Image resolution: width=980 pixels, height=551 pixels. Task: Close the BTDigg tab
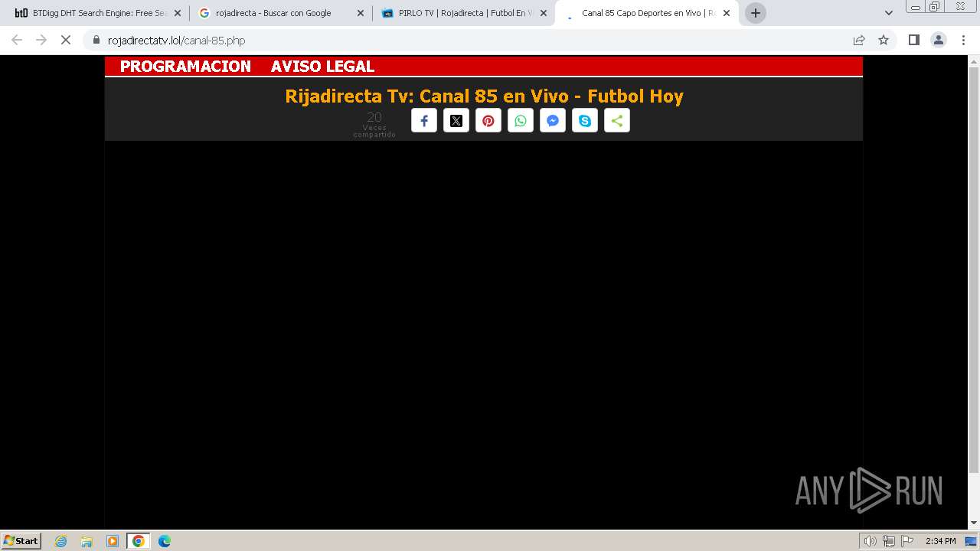coord(178,13)
